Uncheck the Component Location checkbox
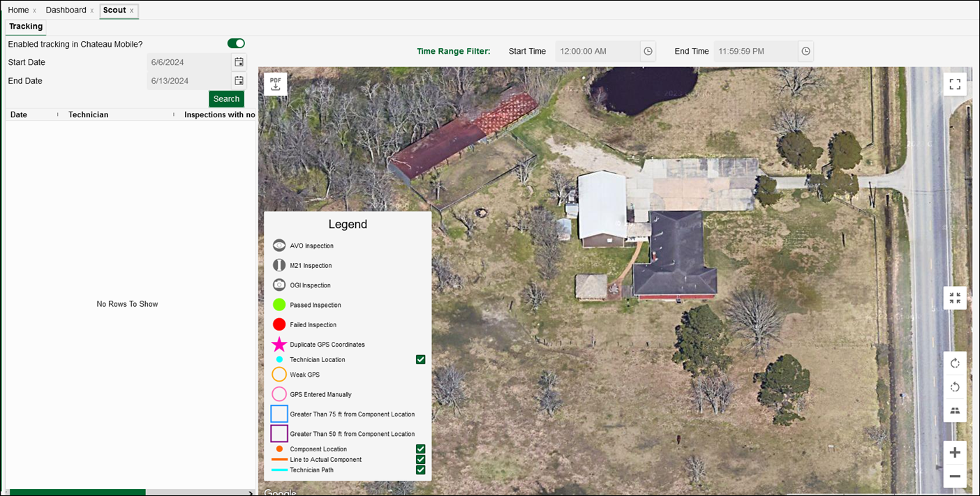980x496 pixels. [420, 449]
